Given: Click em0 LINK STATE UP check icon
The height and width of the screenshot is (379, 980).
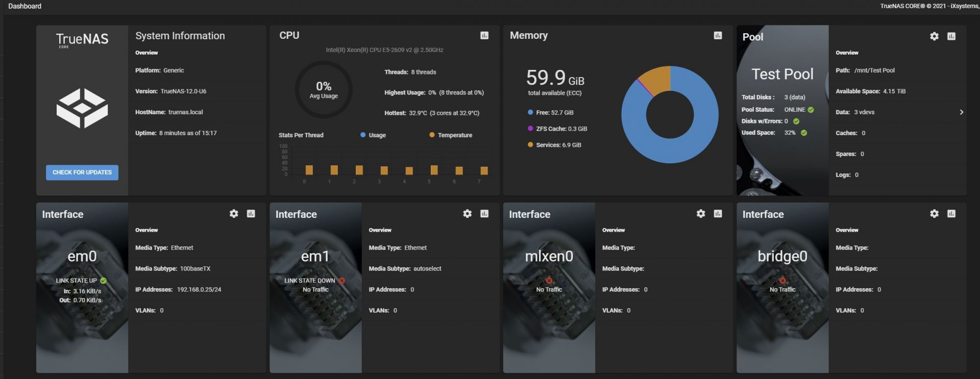Looking at the screenshot, I should [x=103, y=281].
